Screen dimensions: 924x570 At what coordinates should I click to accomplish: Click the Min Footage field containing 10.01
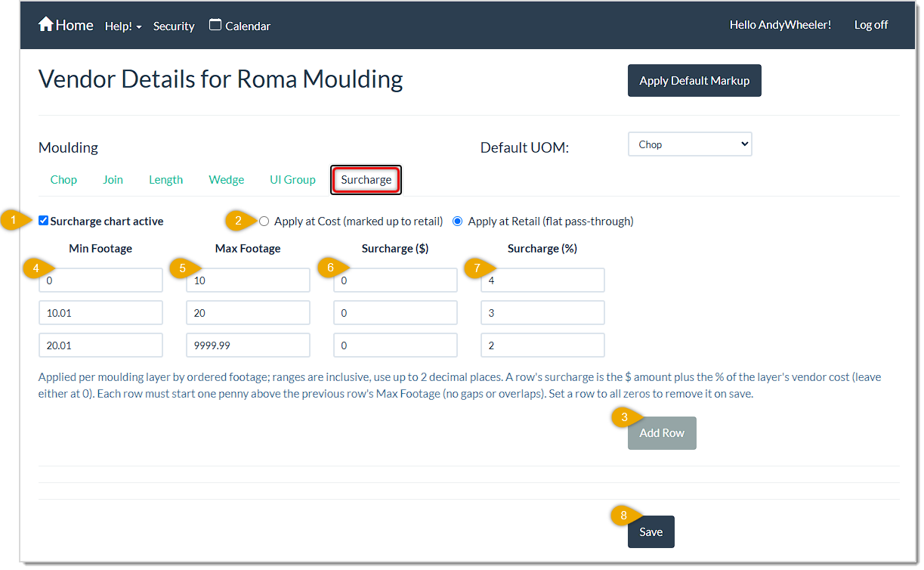(x=100, y=313)
